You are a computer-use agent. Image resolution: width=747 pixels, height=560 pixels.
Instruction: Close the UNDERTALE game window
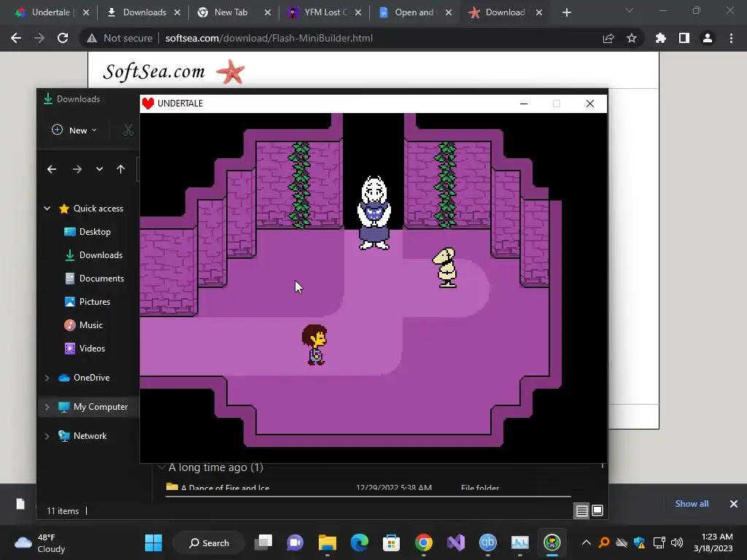tap(589, 104)
